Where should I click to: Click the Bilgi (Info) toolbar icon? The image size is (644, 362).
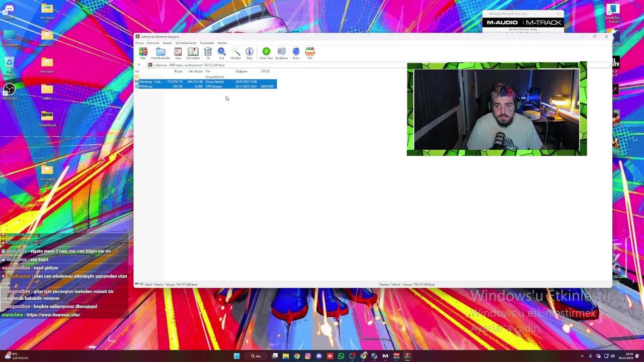pyautogui.click(x=249, y=53)
